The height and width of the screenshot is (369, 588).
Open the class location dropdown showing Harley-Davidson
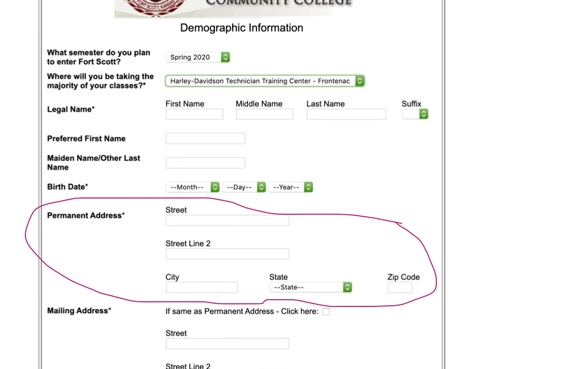[x=265, y=81]
